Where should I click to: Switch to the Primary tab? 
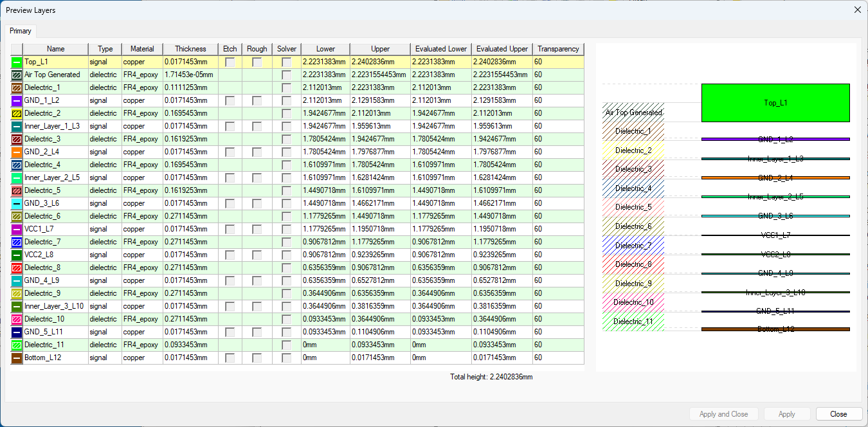pyautogui.click(x=21, y=30)
